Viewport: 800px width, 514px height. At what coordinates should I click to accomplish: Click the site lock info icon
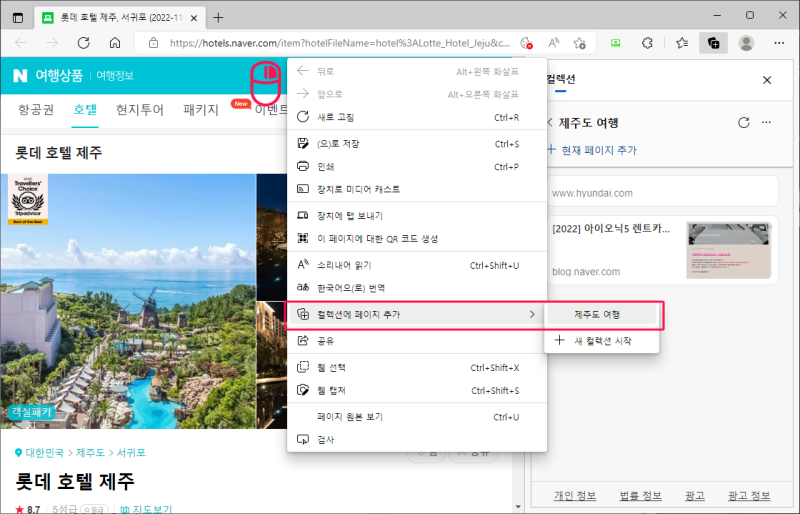pyautogui.click(x=153, y=43)
